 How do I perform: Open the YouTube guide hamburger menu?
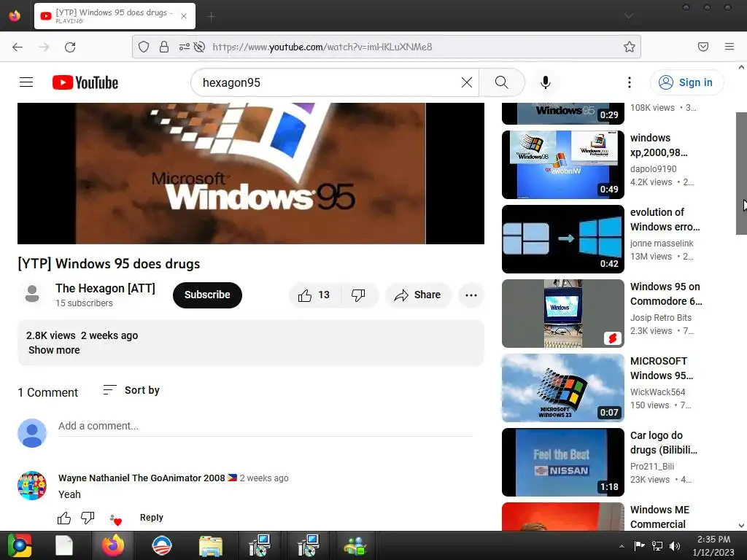pos(26,82)
